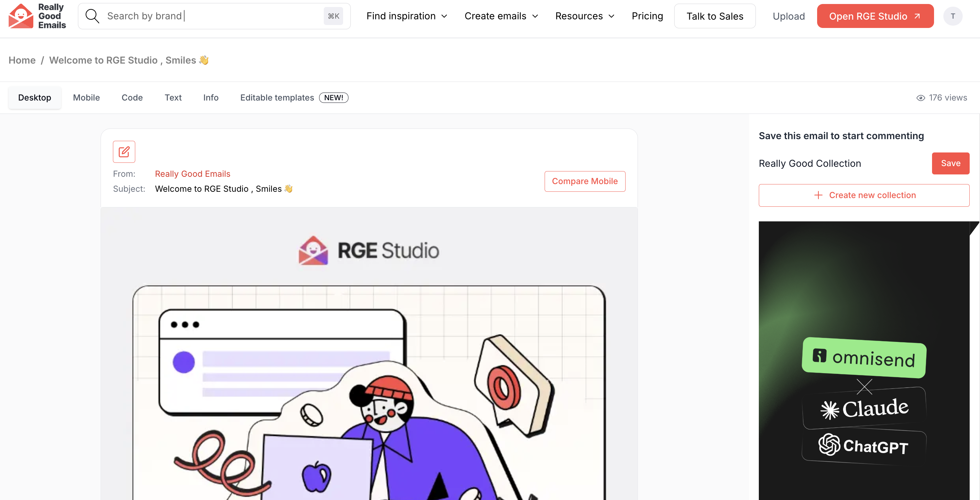Viewport: 980px width, 500px height.
Task: Click the eye icon beside 176 views
Action: [921, 98]
